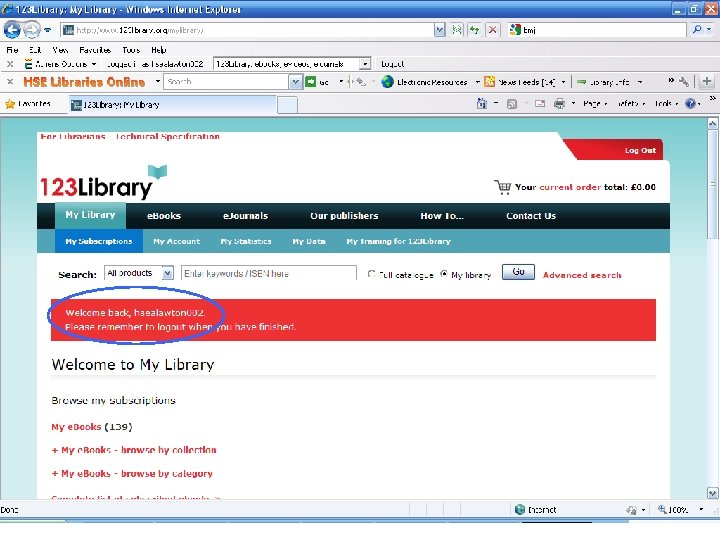Close the HSE Libraries Online toolbar
The image size is (720, 540).
[10, 82]
